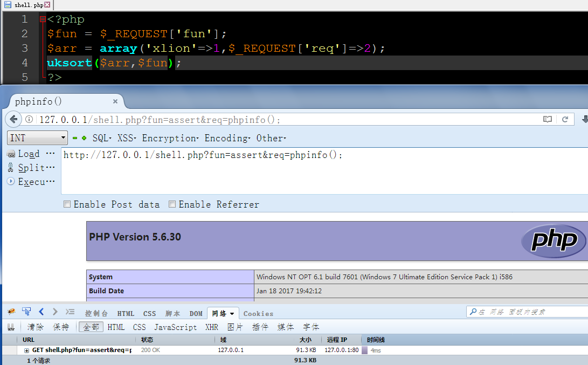Switch to Firebug 脚本 tab
The width and height of the screenshot is (588, 365).
click(x=172, y=313)
